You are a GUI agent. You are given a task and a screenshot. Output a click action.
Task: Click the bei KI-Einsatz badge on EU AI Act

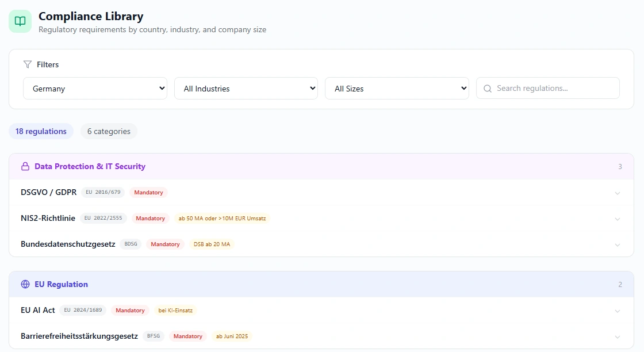[x=175, y=310]
